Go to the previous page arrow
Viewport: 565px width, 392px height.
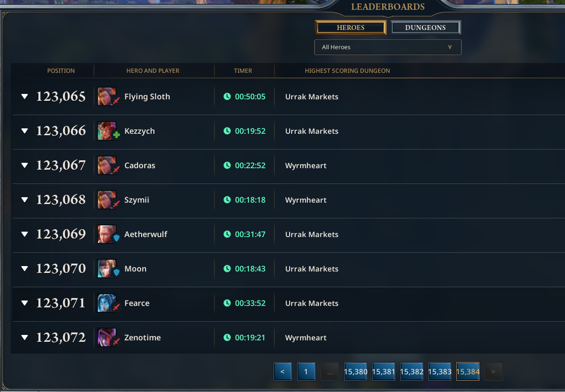point(282,371)
